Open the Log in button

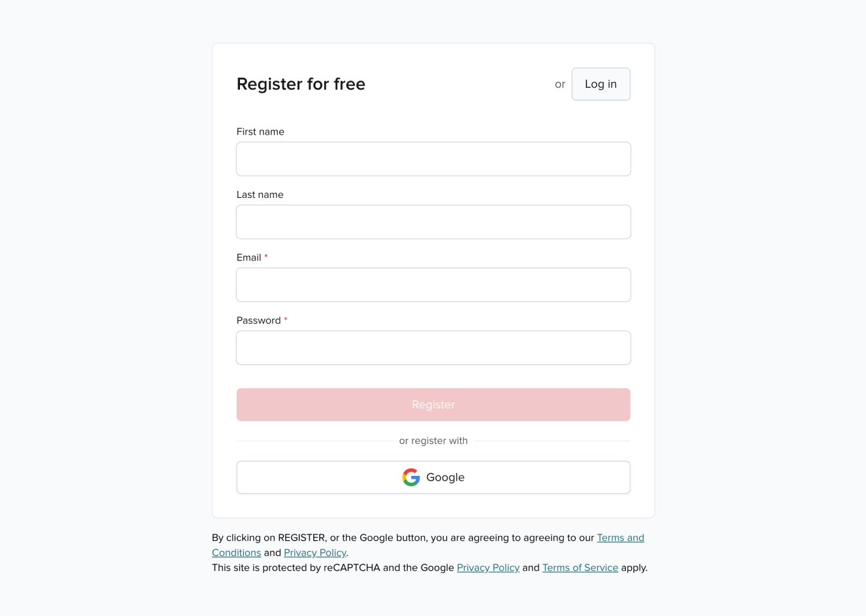coord(600,84)
